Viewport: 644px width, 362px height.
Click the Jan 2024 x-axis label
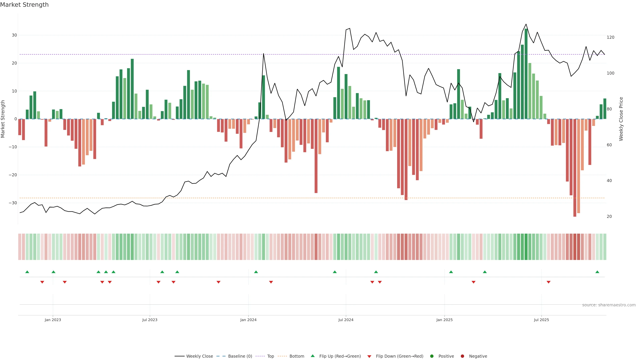(248, 320)
